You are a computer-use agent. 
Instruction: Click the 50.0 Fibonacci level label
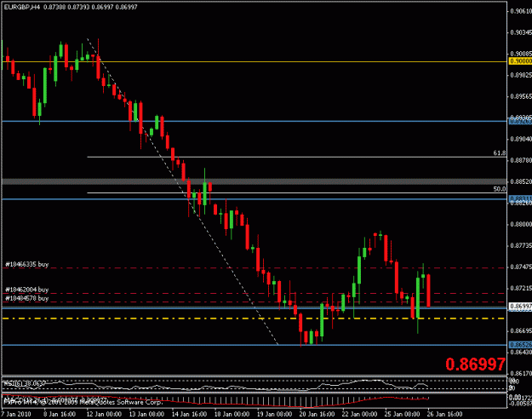pyautogui.click(x=500, y=189)
